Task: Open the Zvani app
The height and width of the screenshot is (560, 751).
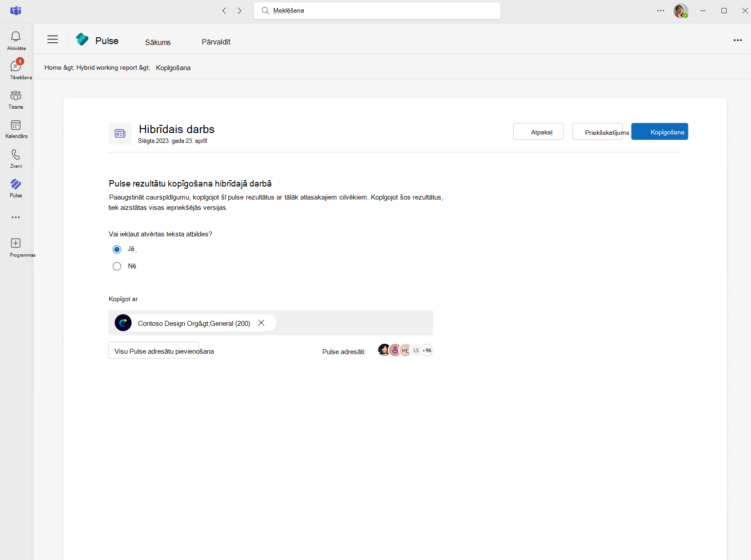Action: [x=16, y=158]
